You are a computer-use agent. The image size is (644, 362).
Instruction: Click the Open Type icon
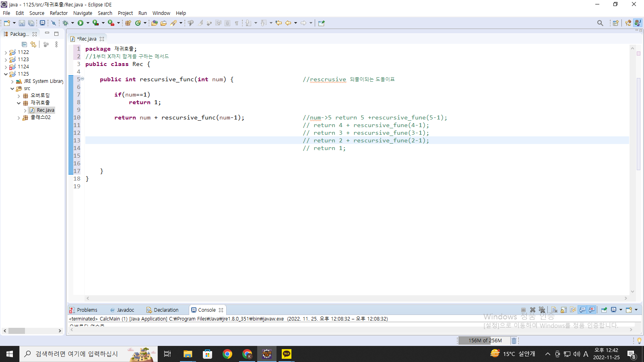[x=155, y=23]
